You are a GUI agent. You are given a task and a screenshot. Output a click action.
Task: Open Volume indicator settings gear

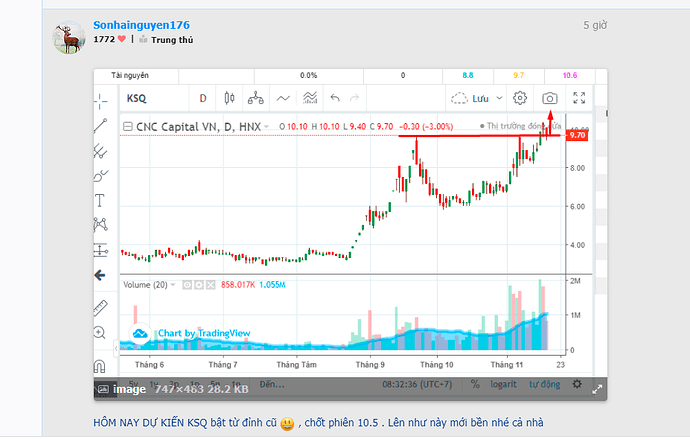(199, 285)
